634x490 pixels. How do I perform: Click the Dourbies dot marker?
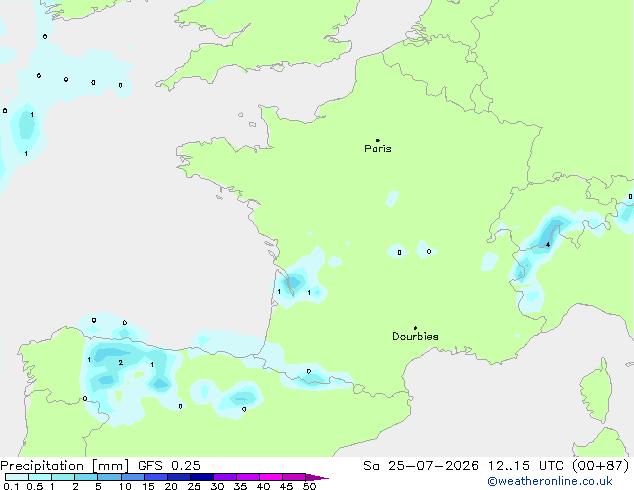tap(415, 328)
